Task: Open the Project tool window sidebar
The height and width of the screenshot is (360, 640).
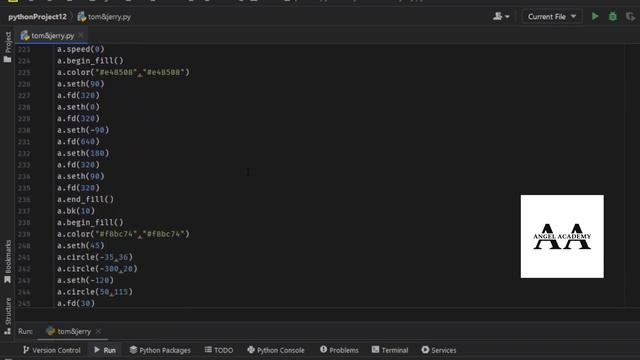Action: (7, 47)
